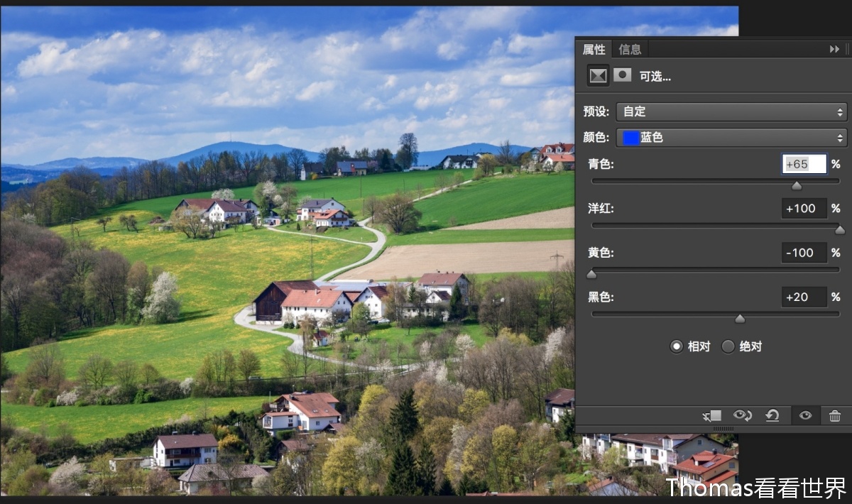Image resolution: width=852 pixels, height=504 pixels.
Task: Open the 预设 preset dropdown
Action: click(x=732, y=111)
